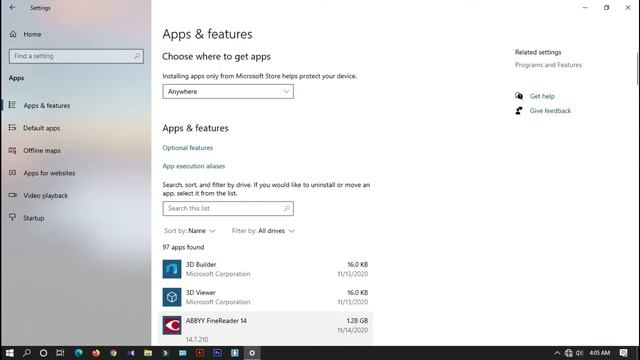Screen dimensions: 640x360
Task: Go back using the Settings back arrow
Action: (x=12, y=8)
